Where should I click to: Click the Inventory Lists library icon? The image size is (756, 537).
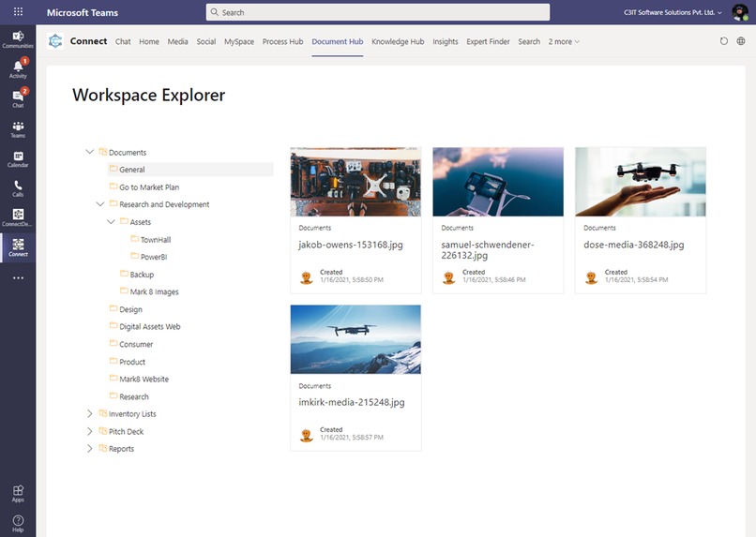tap(102, 413)
